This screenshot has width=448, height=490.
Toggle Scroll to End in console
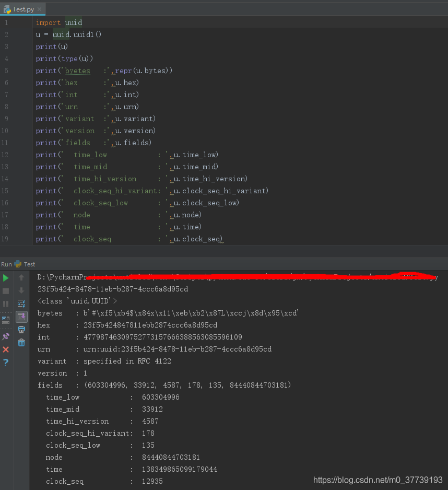(x=21, y=316)
